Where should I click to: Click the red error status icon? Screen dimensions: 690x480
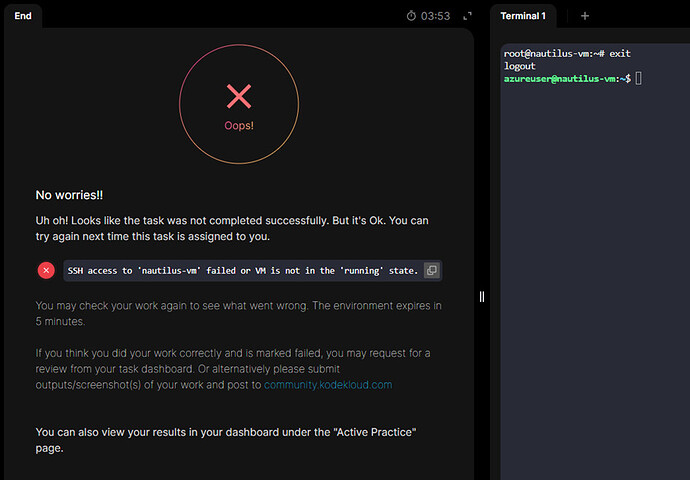pyautogui.click(x=46, y=270)
